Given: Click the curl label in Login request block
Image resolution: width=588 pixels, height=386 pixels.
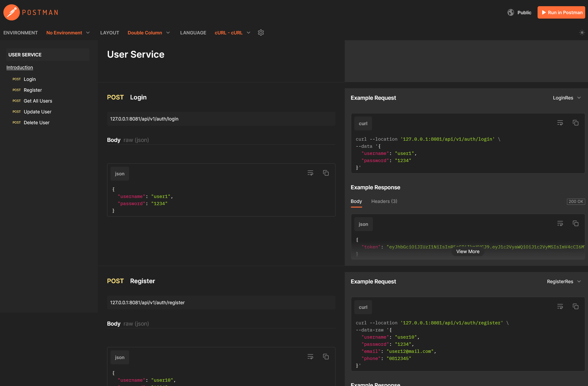Looking at the screenshot, I should (x=363, y=124).
